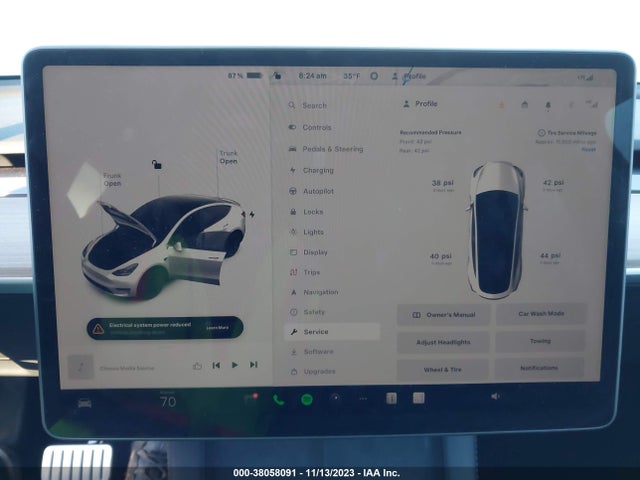Tap the notifications bell icon
Viewport: 640px width, 480px height.
[x=548, y=105]
